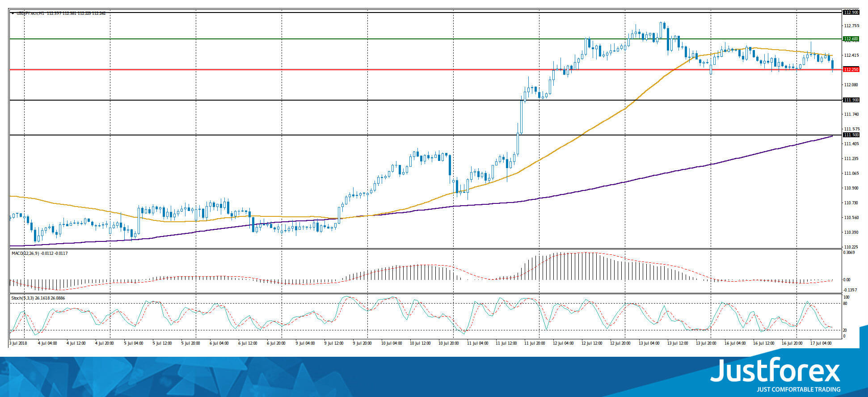Click the 112.755 price axis value

pyautogui.click(x=851, y=26)
